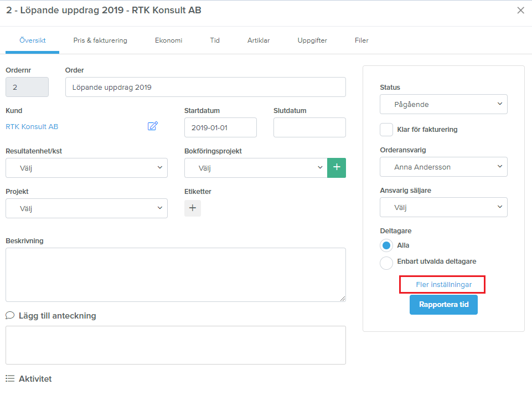Open the Projekt dropdown
The height and width of the screenshot is (400, 532).
[x=86, y=208]
